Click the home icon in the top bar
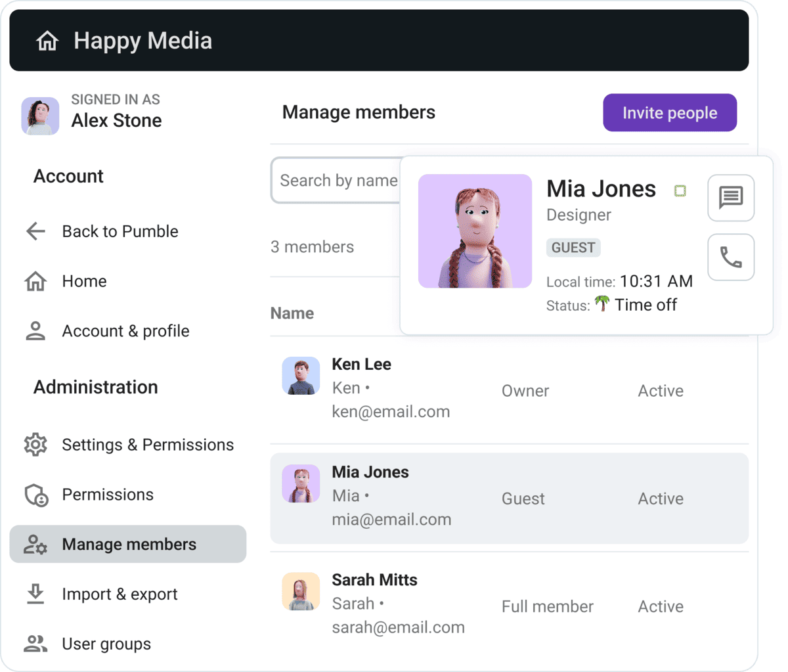This screenshot has width=788, height=672. tap(47, 40)
